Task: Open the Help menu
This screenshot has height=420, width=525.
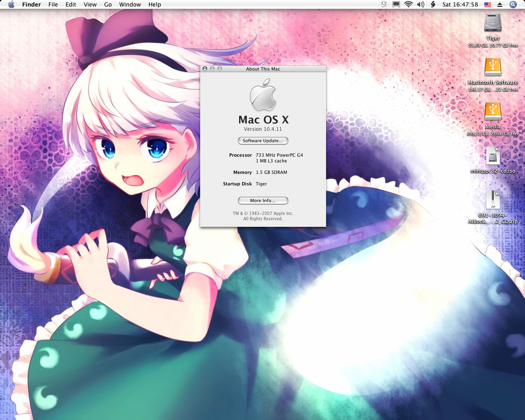Action: 155,5
